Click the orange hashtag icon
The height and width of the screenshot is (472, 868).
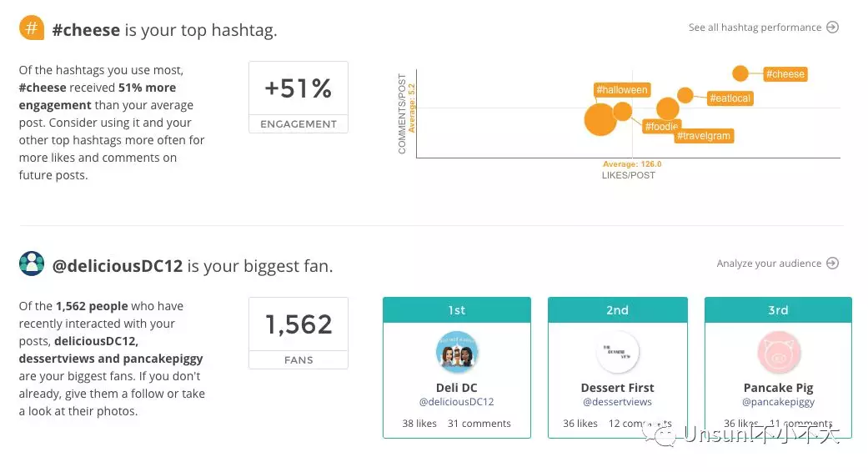[x=31, y=29]
